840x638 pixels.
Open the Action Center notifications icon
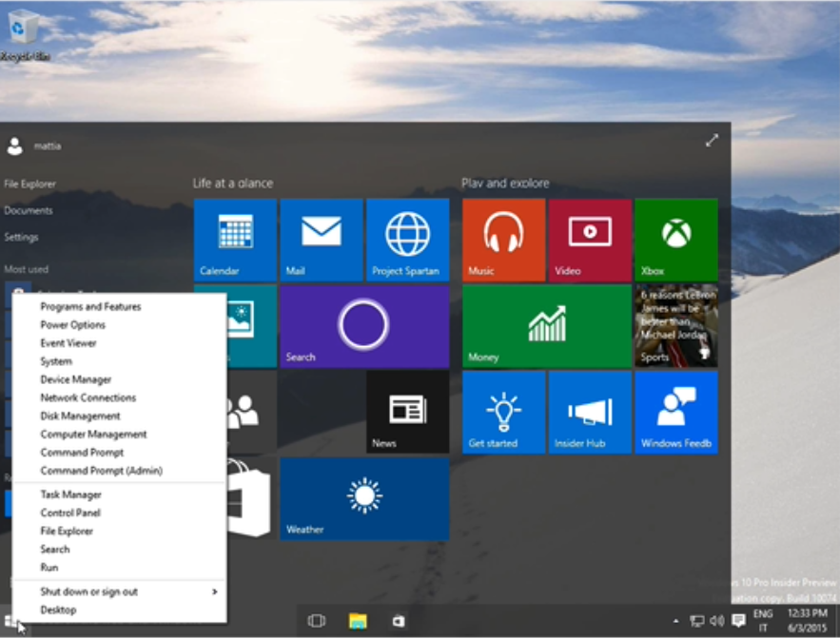[739, 621]
